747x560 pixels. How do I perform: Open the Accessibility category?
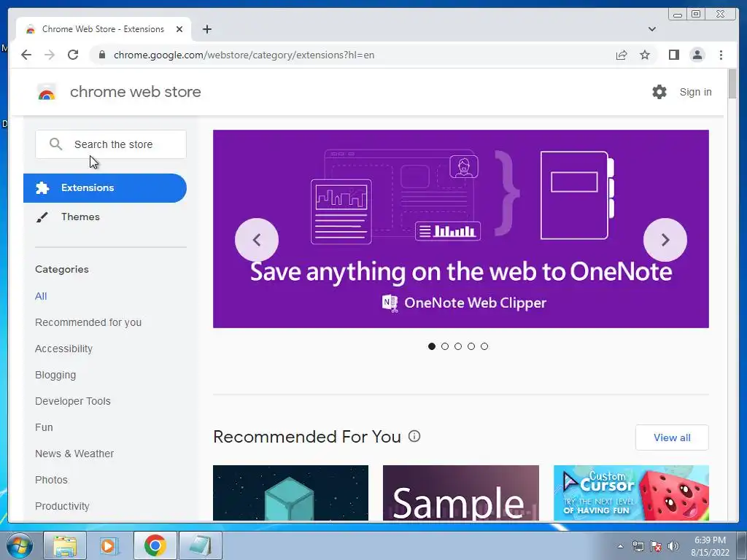click(x=64, y=349)
